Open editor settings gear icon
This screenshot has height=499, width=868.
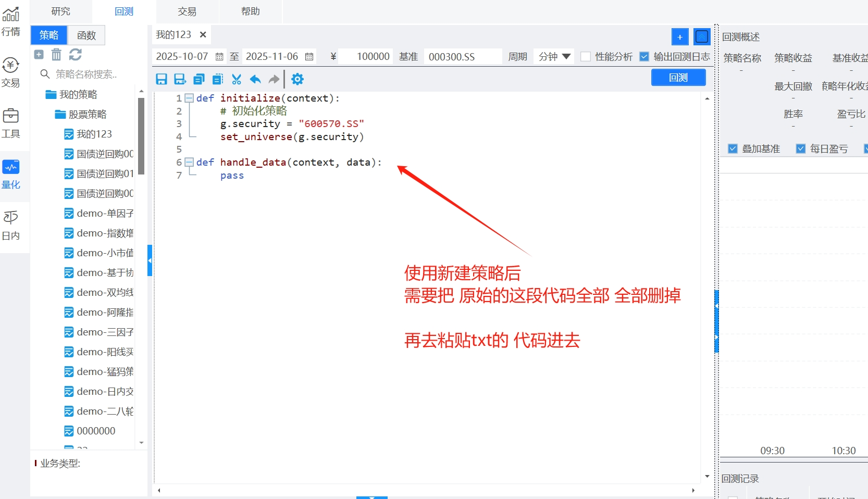(x=297, y=79)
